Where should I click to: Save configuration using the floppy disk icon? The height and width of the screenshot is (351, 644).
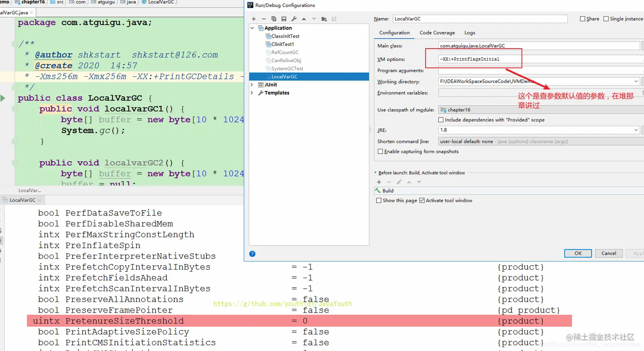point(284,19)
